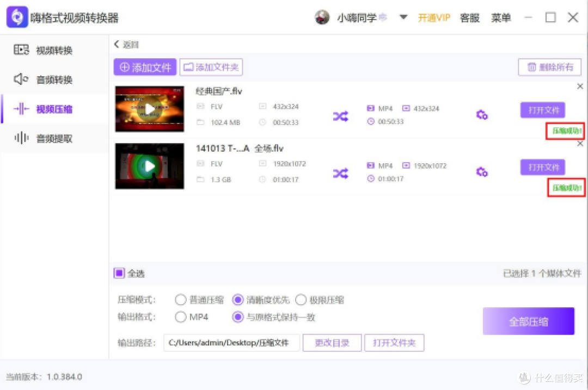
Task: Click 打开文件 for 141013 全场.flv
Action: (543, 167)
